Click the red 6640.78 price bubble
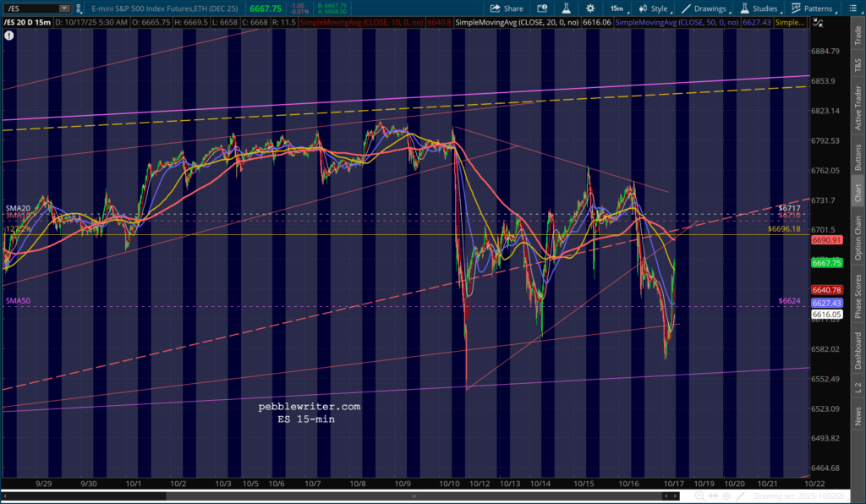Screen dimensions: 866x504 point(827,290)
